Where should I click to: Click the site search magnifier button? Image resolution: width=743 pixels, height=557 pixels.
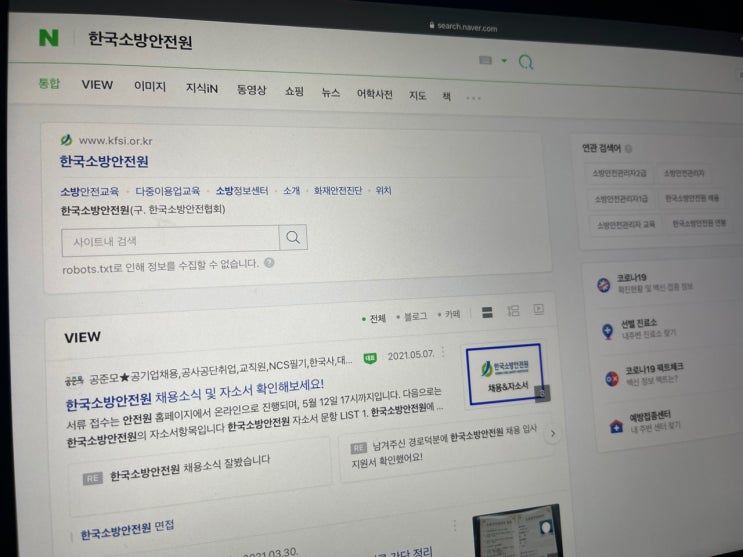(x=293, y=237)
